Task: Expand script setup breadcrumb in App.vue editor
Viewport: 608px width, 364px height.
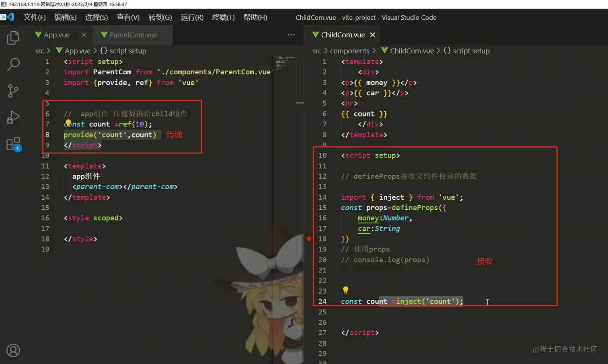Action: [123, 51]
